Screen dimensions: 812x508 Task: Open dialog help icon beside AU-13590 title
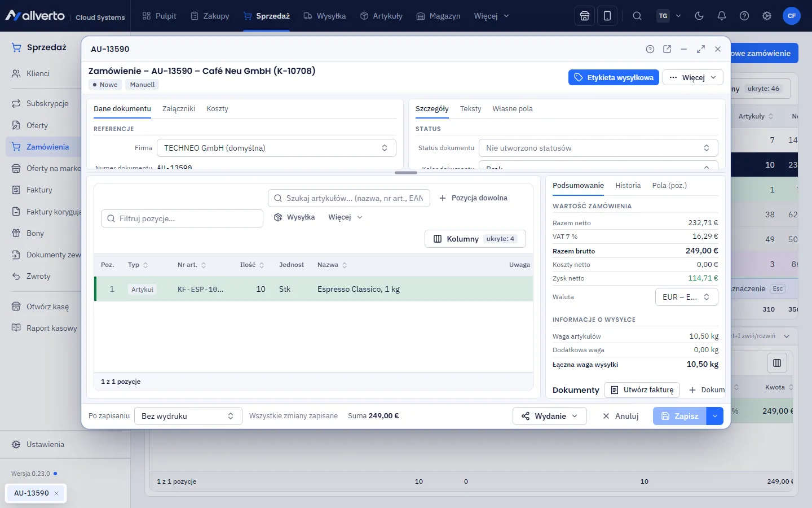[x=650, y=49]
